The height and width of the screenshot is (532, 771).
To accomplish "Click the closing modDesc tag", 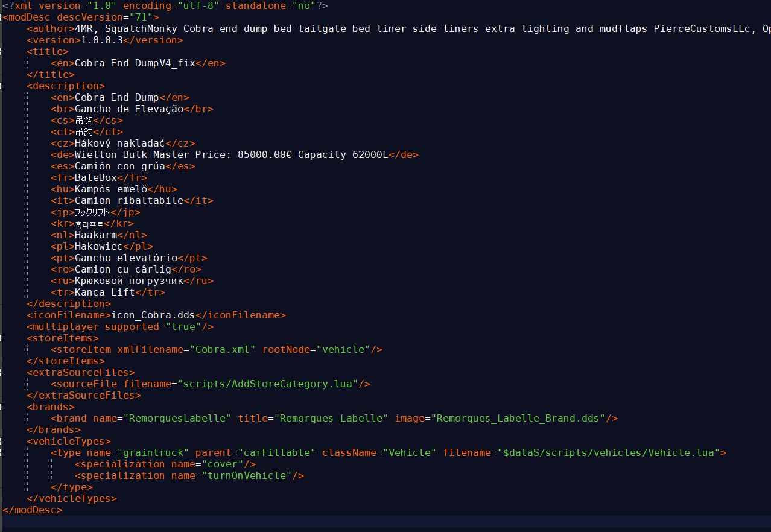I will (x=33, y=510).
